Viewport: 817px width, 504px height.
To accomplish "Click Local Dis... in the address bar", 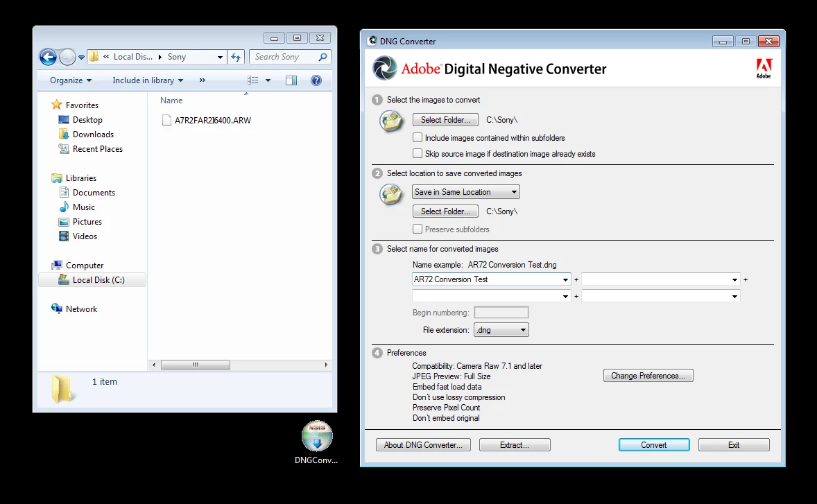I will click(x=133, y=57).
